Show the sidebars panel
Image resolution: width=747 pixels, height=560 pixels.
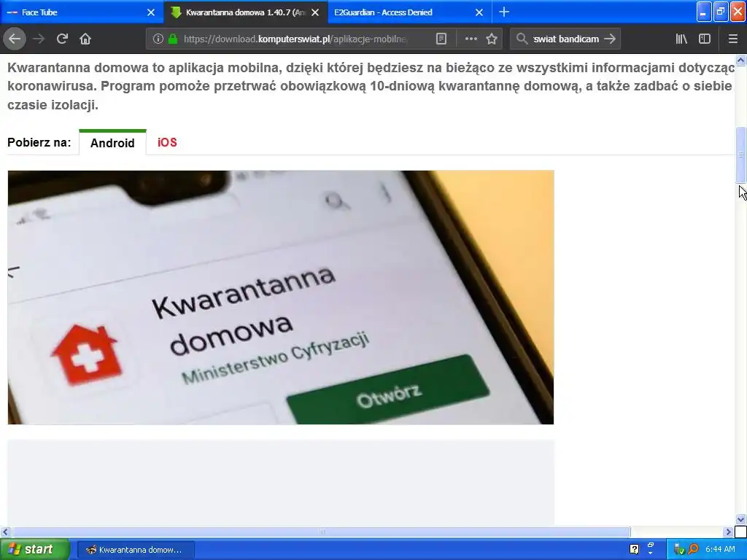[x=705, y=39]
